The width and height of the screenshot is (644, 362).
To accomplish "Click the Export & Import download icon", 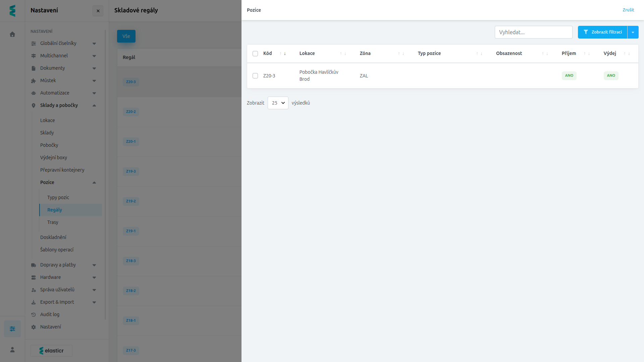I will coord(34,302).
